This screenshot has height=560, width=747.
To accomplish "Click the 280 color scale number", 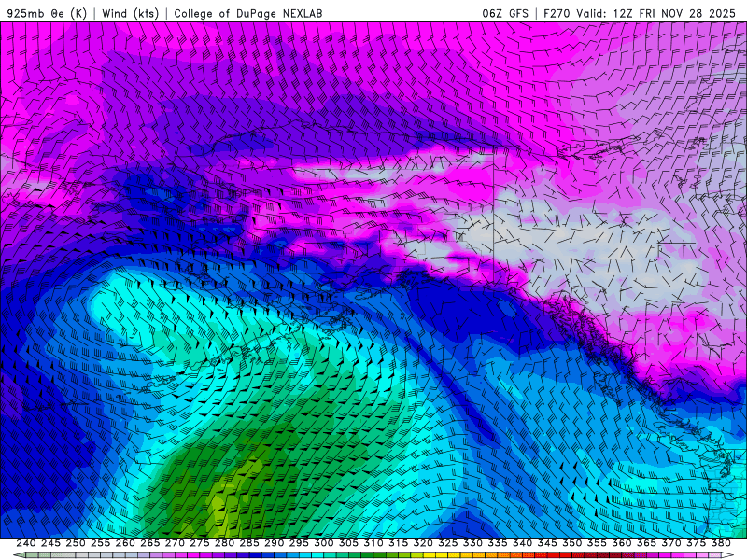I will [x=224, y=543].
